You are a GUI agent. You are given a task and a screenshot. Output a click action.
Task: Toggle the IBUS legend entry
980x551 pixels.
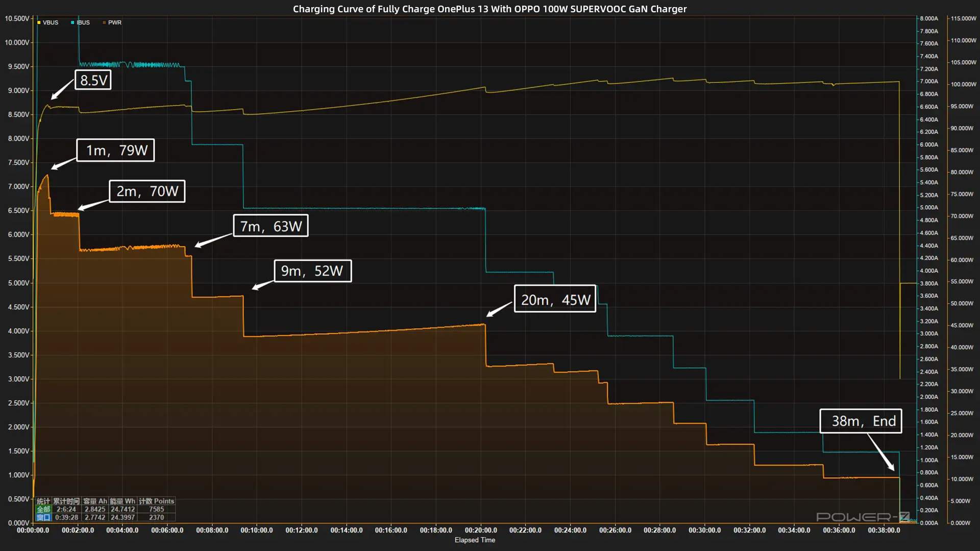80,22
